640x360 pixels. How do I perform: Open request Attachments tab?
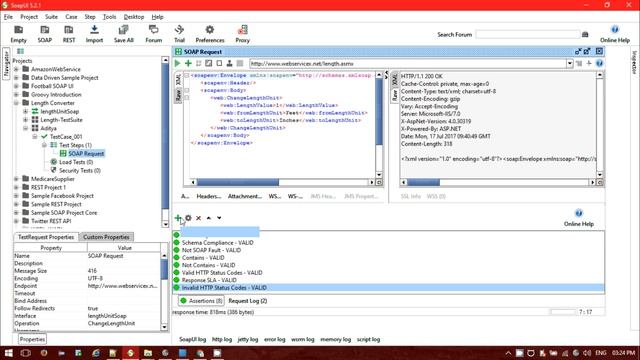click(x=244, y=196)
